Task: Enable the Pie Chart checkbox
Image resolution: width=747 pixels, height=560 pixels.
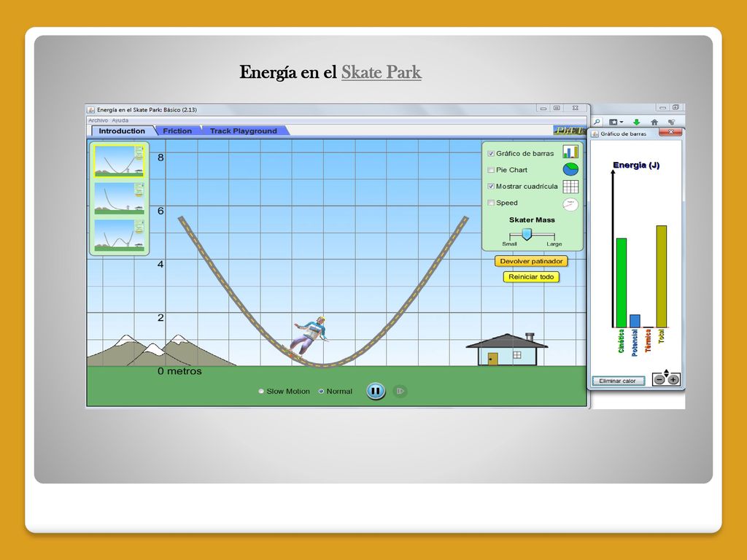Action: coord(491,170)
